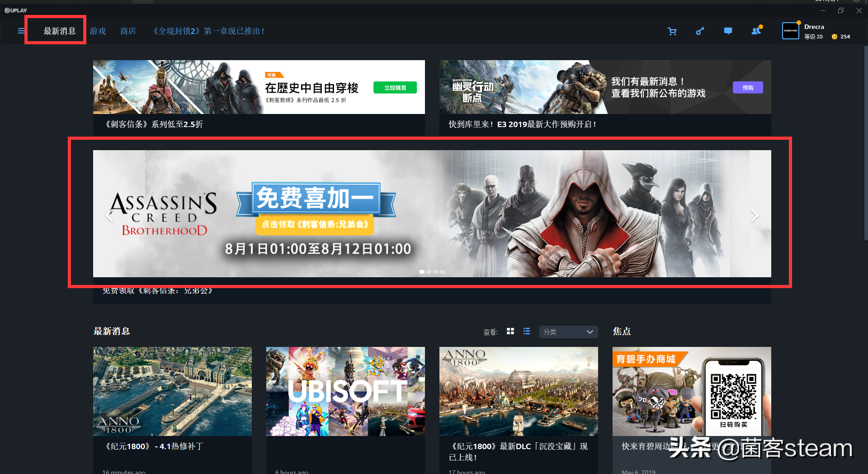Open the chat messages icon
Screen dimensions: 868x474
(x=728, y=31)
